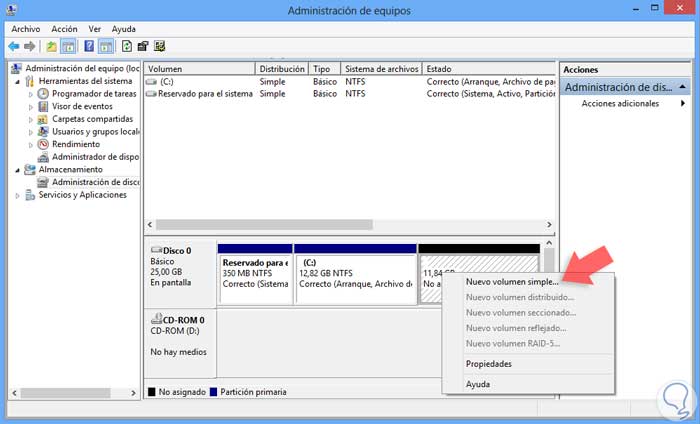Click the tree pane horizontal scrollbar thumb
The image size is (700, 424).
point(66,393)
